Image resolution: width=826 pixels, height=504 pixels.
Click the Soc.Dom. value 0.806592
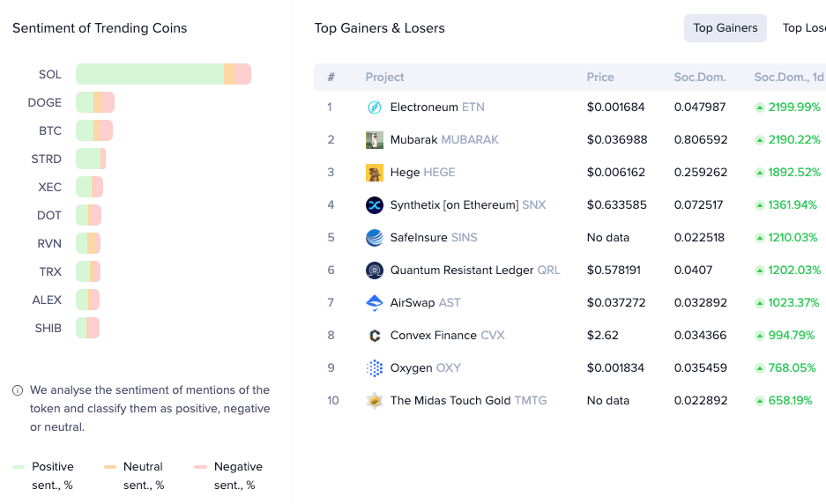click(x=700, y=139)
